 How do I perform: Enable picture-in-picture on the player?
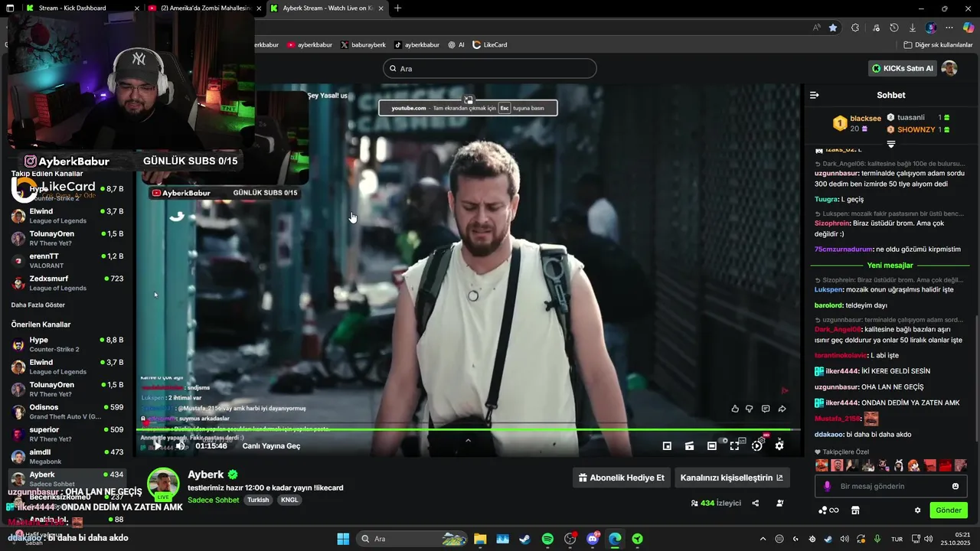coord(667,445)
